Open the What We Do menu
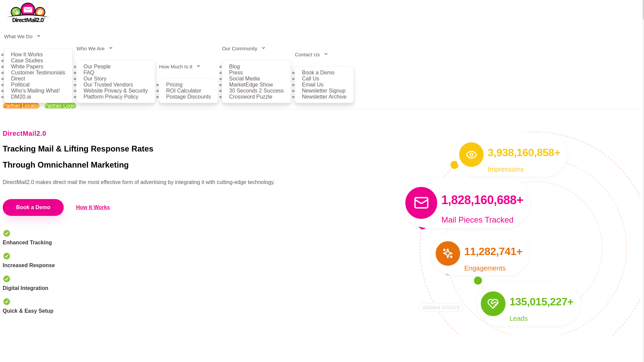 [18, 36]
